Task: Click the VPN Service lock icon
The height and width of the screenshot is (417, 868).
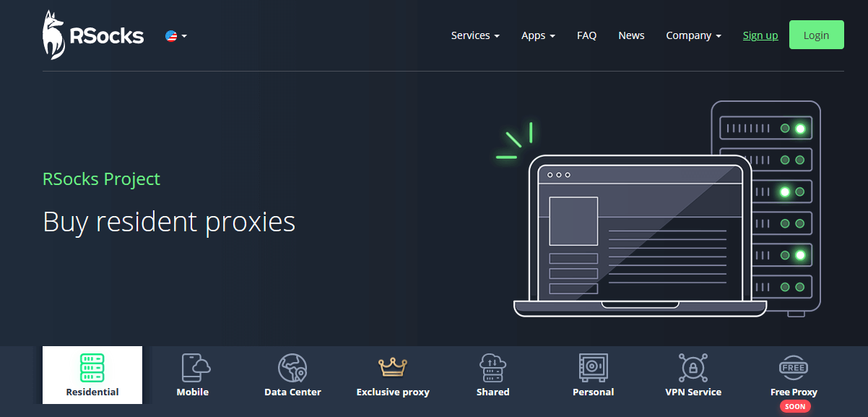Action: (x=693, y=368)
